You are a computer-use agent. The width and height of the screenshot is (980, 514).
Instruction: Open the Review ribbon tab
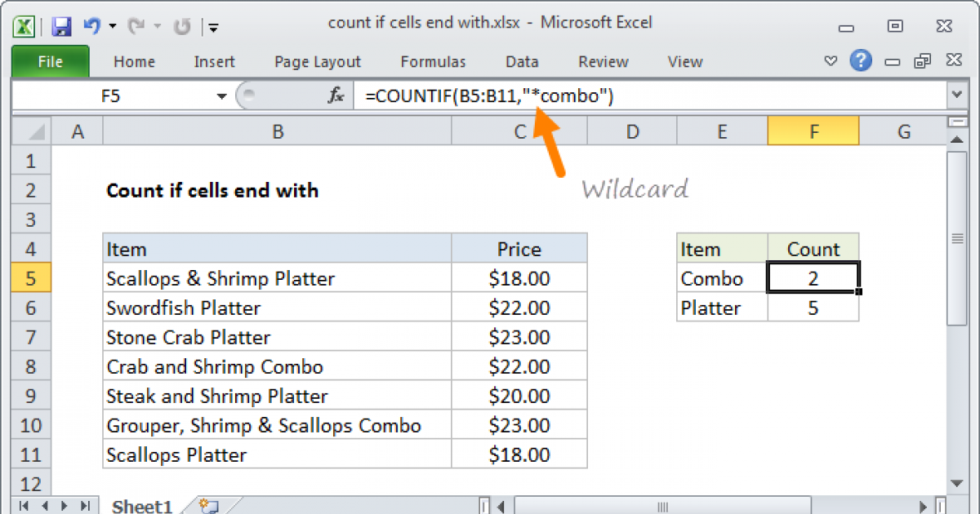(603, 62)
